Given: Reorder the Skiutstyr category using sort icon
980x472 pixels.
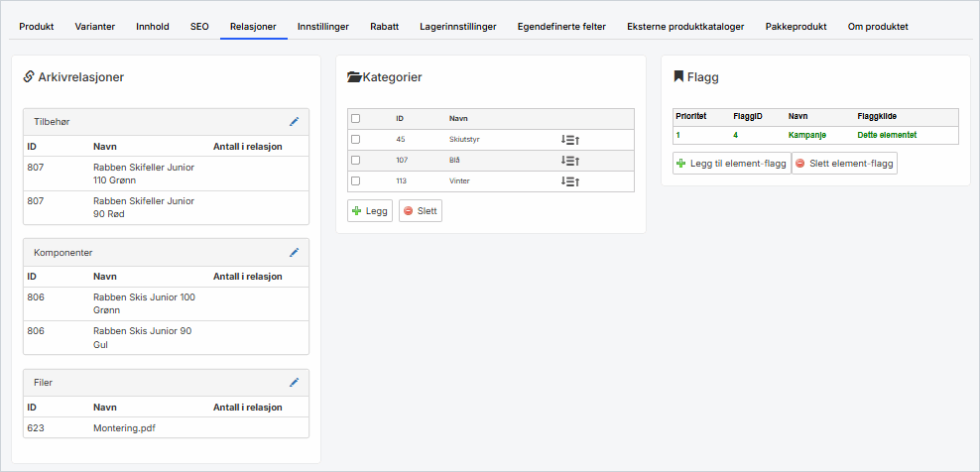Looking at the screenshot, I should click(569, 140).
